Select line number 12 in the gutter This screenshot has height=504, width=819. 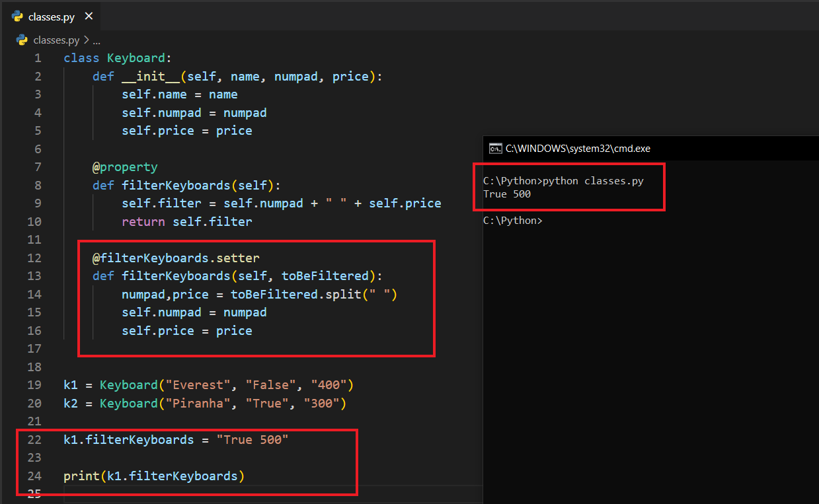(x=34, y=258)
